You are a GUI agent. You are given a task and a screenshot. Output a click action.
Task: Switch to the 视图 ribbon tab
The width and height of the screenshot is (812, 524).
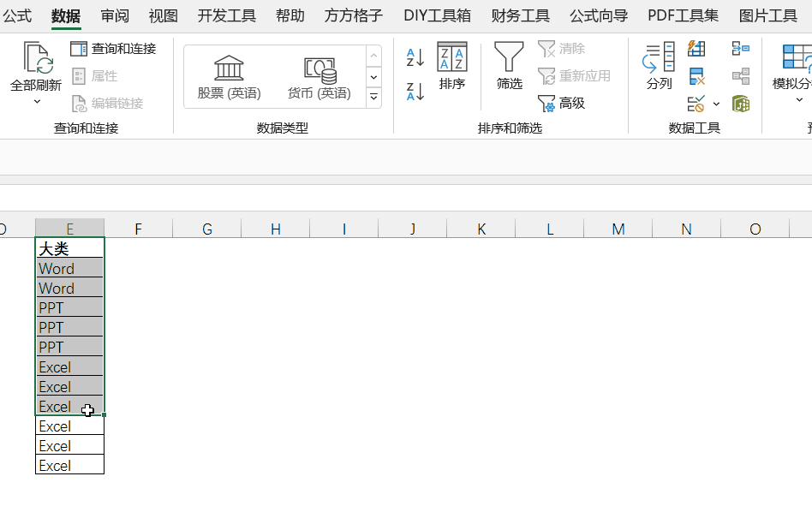pyautogui.click(x=163, y=16)
